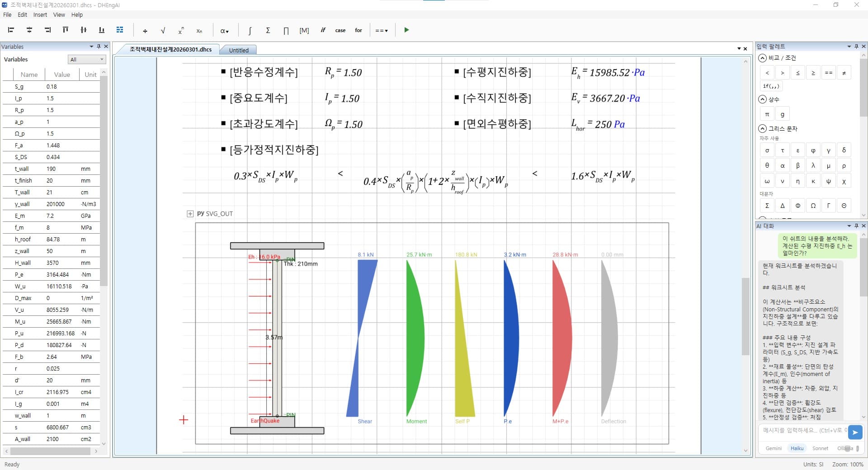This screenshot has height=470, width=868.
Task: Switch the AI model to Gemini
Action: (x=773, y=448)
